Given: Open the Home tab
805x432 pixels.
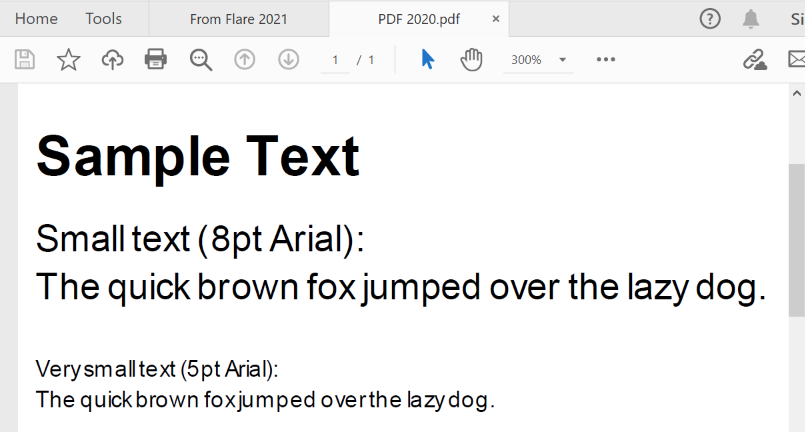Looking at the screenshot, I should point(36,18).
